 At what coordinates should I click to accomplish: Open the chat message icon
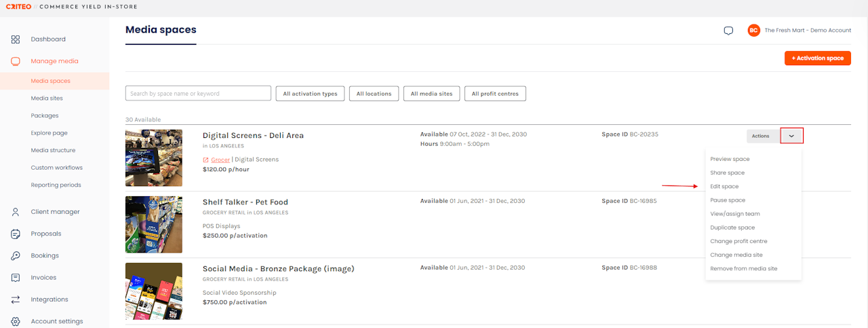728,31
